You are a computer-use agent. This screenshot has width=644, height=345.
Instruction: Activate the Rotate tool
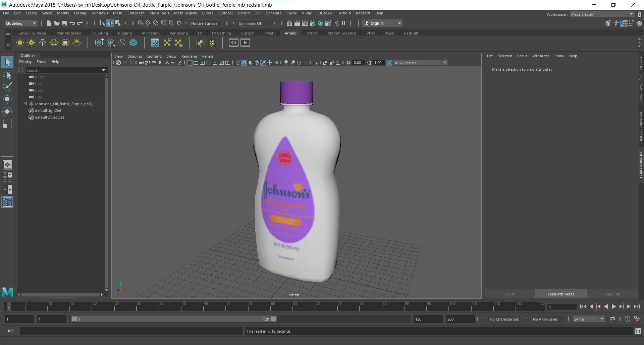[7, 112]
